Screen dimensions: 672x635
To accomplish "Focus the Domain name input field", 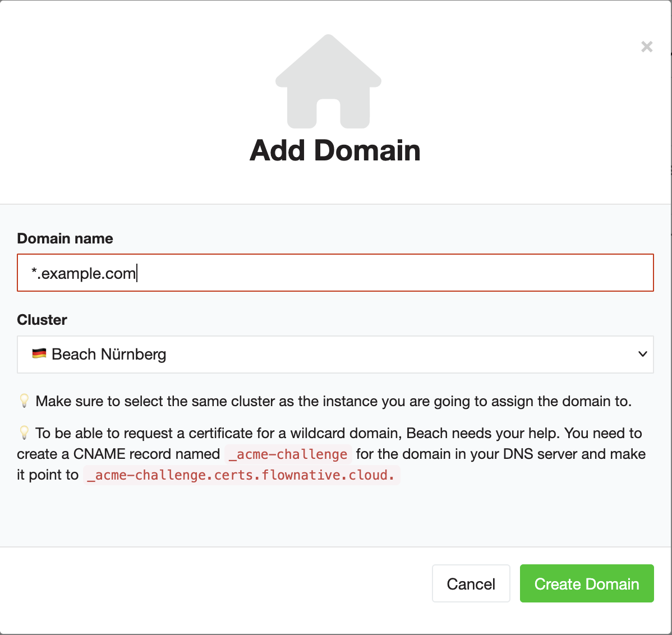I will (393, 273).
